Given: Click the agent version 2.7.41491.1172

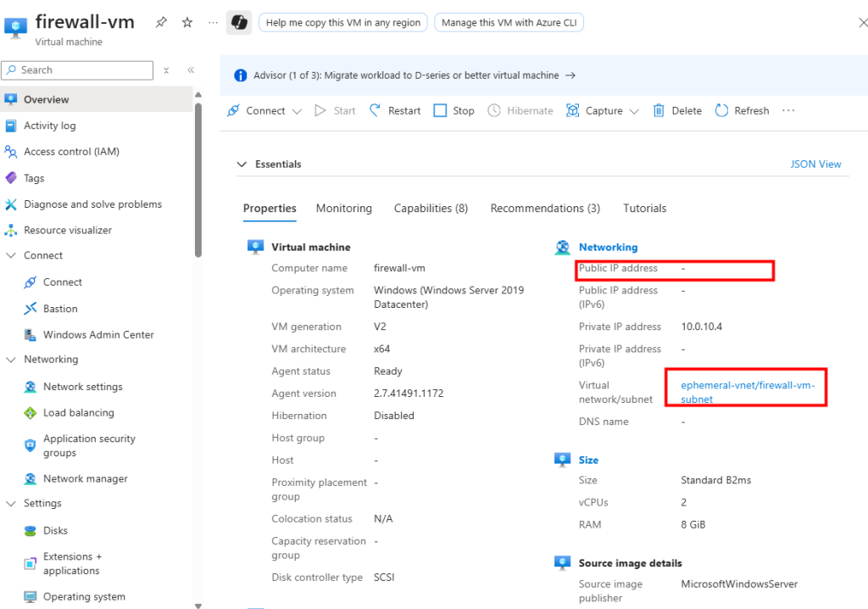Looking at the screenshot, I should click(409, 393).
